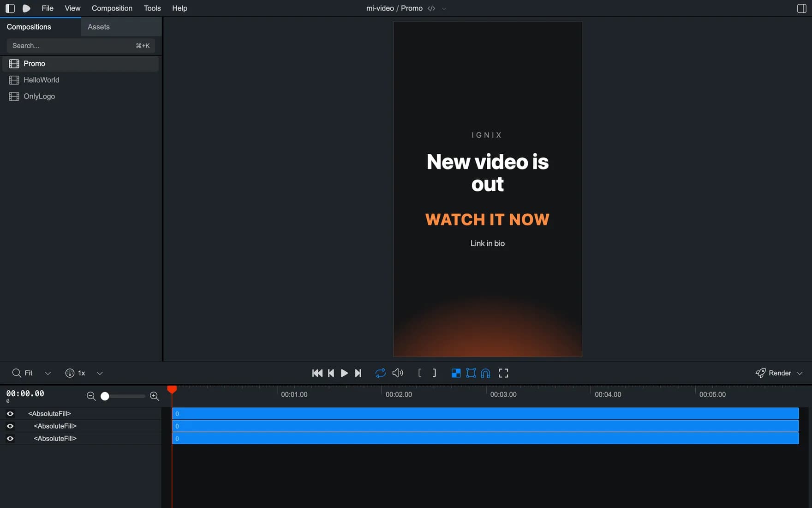Viewport: 812px width, 508px height.
Task: Select the Promo composition
Action: (x=81, y=63)
